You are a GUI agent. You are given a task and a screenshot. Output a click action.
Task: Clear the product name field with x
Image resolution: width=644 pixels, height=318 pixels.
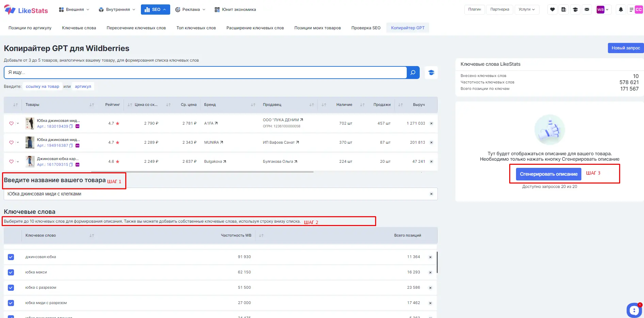click(x=431, y=194)
